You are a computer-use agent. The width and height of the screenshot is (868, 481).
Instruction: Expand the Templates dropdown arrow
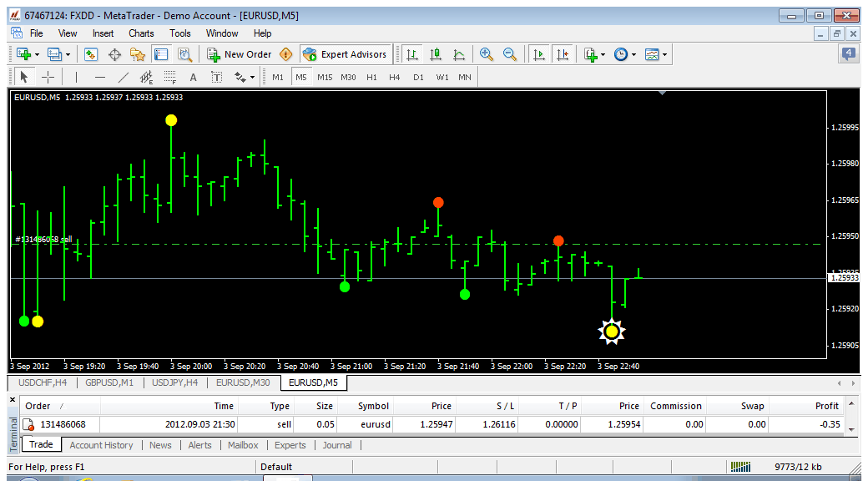(x=664, y=55)
